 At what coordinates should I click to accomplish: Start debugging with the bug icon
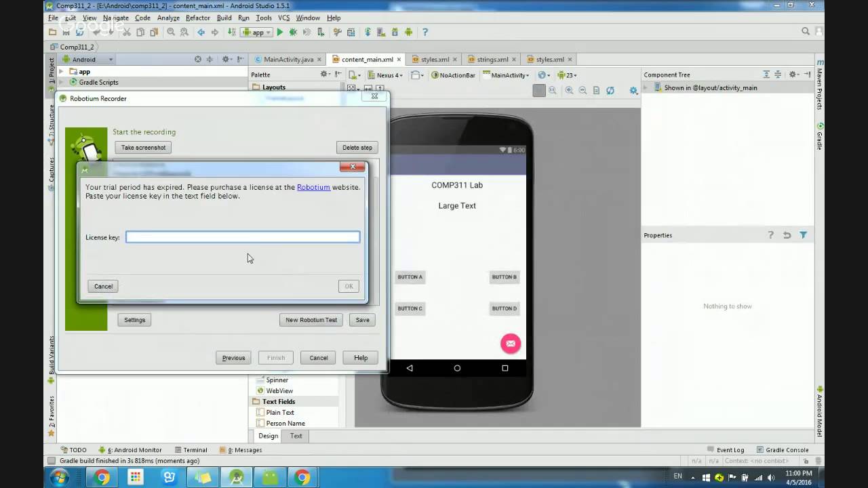[293, 32]
